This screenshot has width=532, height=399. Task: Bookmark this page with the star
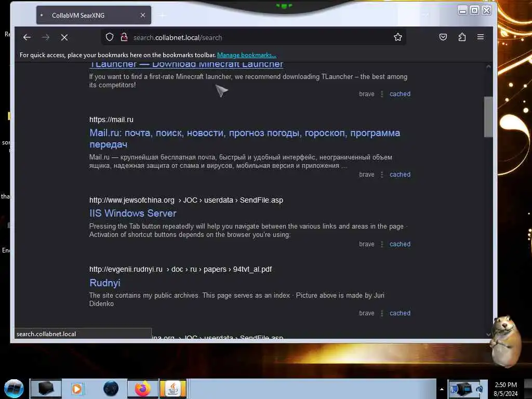coord(397,37)
